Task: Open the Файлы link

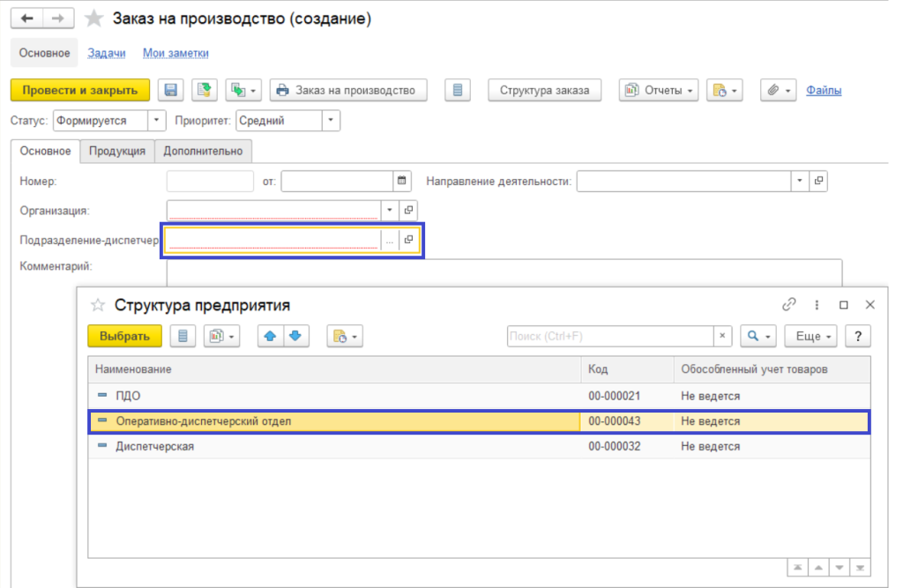Action: [824, 90]
